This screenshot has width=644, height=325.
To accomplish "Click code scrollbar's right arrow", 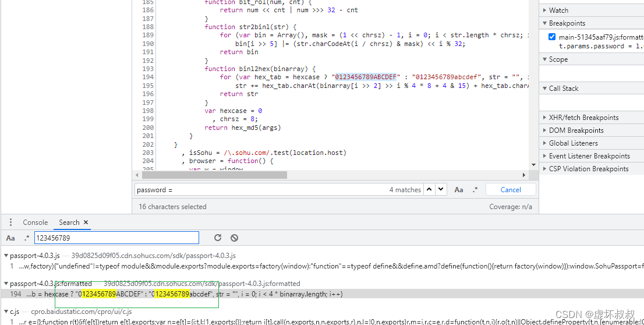I will [523, 175].
